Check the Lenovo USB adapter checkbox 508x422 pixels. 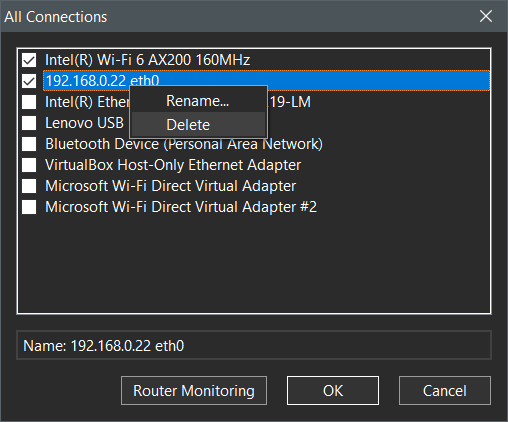(29, 123)
